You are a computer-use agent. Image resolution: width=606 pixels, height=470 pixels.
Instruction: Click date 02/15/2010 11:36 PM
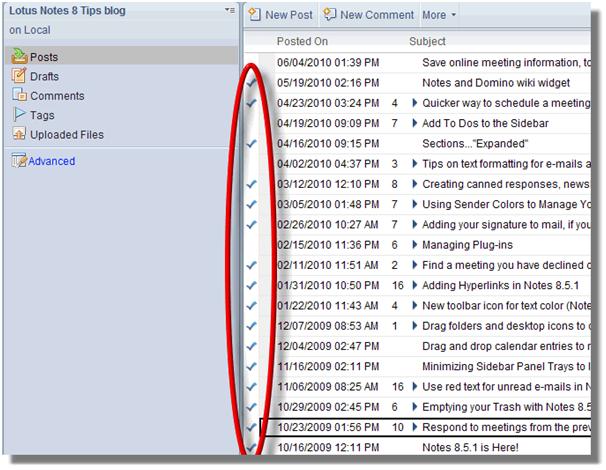pyautogui.click(x=328, y=245)
